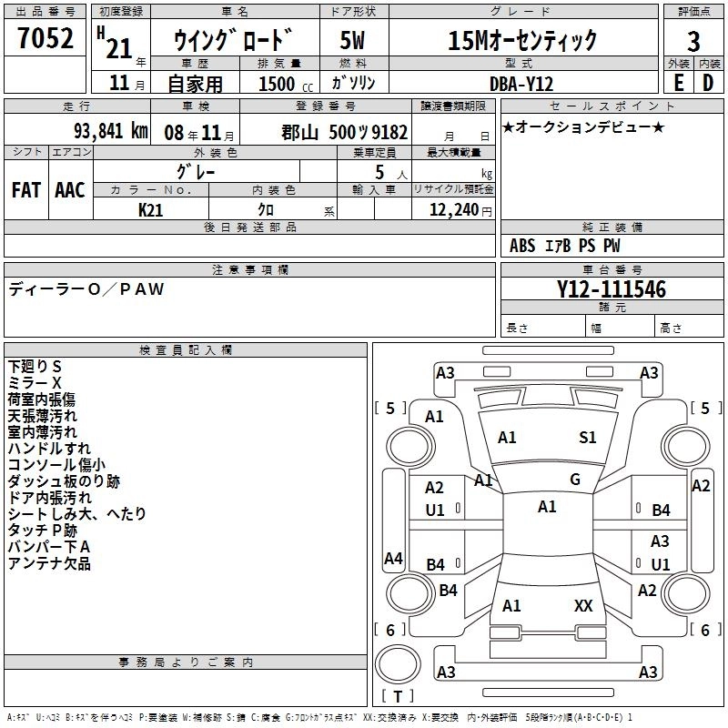Select inspector note アンテナ欠品
Image resolution: width=728 pixels, height=728 pixels.
tap(49, 564)
